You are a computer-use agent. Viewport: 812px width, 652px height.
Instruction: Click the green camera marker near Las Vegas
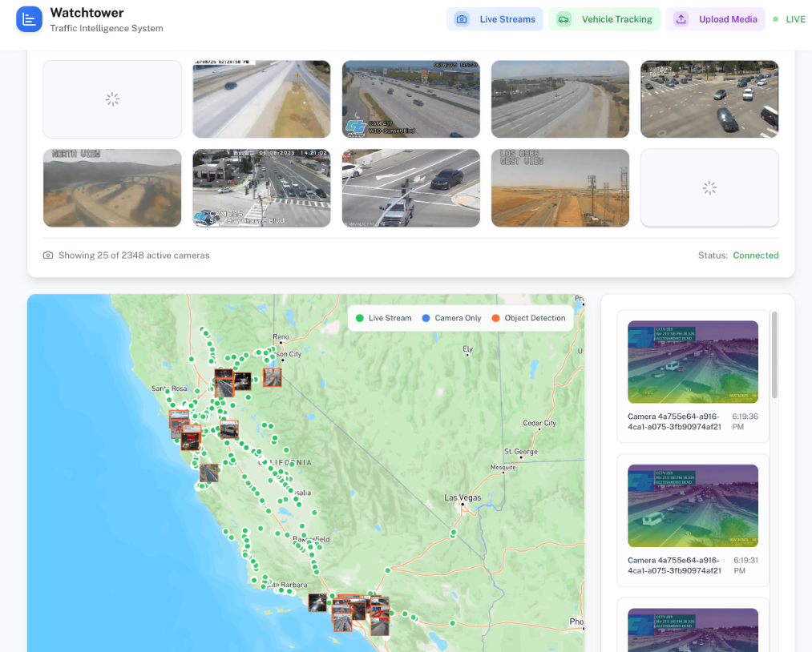click(454, 533)
